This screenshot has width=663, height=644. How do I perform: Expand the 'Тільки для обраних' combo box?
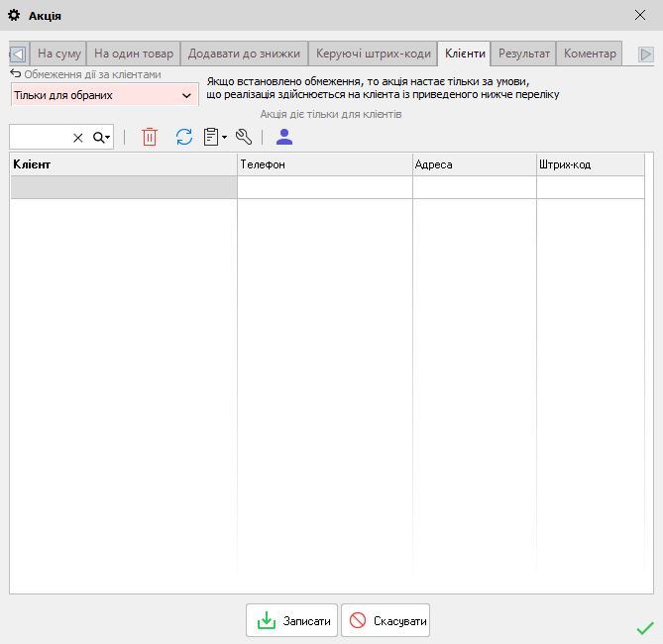coord(186,96)
